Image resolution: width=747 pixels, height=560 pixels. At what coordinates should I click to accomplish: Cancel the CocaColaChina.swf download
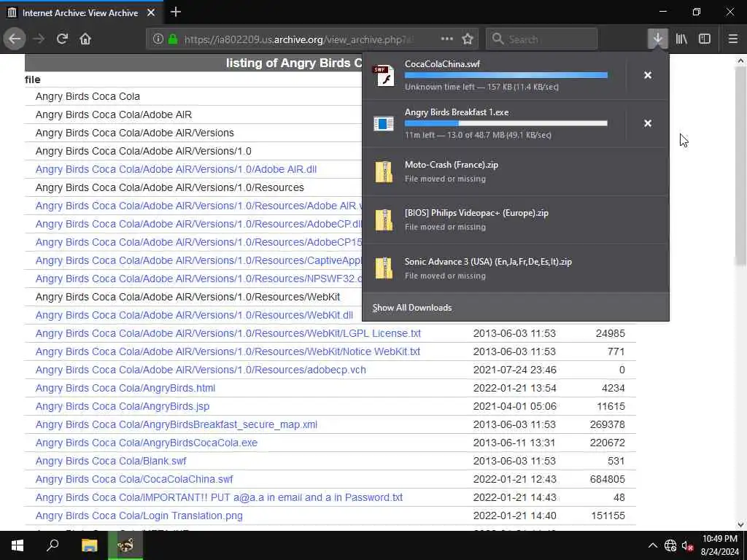click(648, 75)
